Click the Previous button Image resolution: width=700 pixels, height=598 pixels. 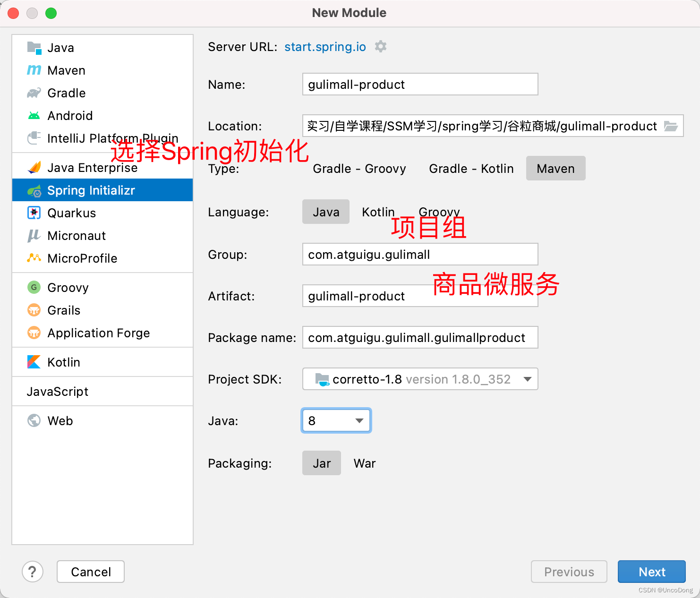pyautogui.click(x=569, y=572)
